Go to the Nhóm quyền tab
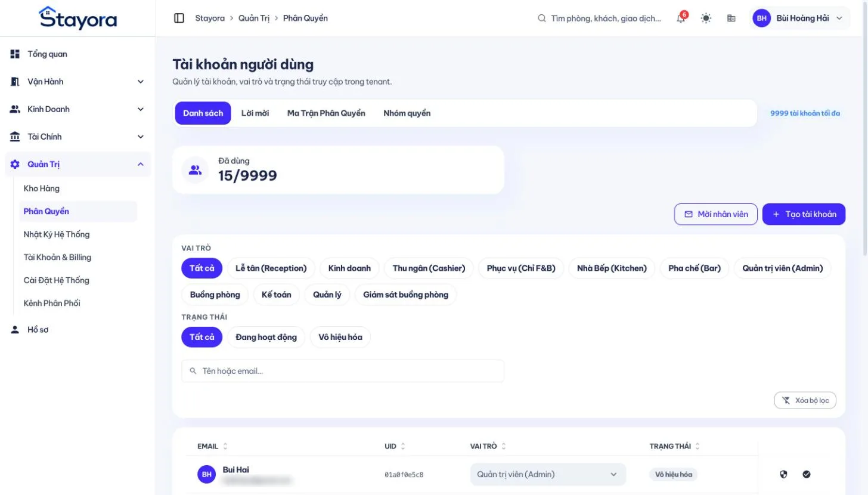 pos(407,113)
